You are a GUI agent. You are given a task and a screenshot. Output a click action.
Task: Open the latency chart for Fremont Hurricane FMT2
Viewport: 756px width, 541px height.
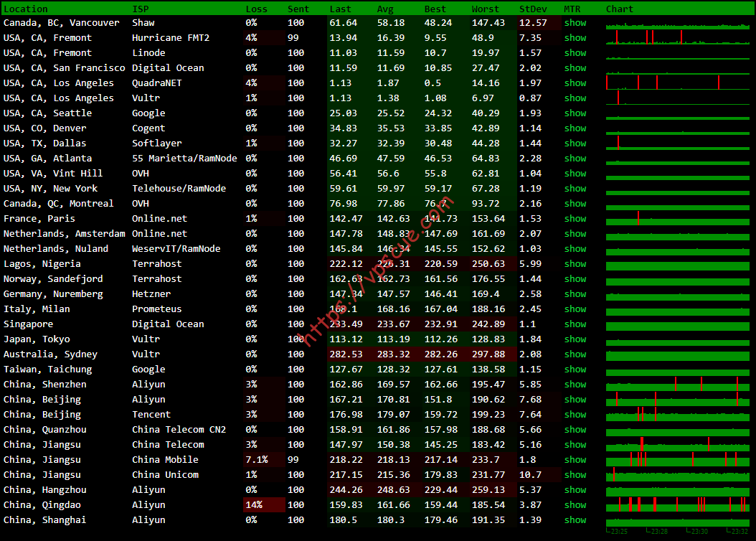[678, 37]
